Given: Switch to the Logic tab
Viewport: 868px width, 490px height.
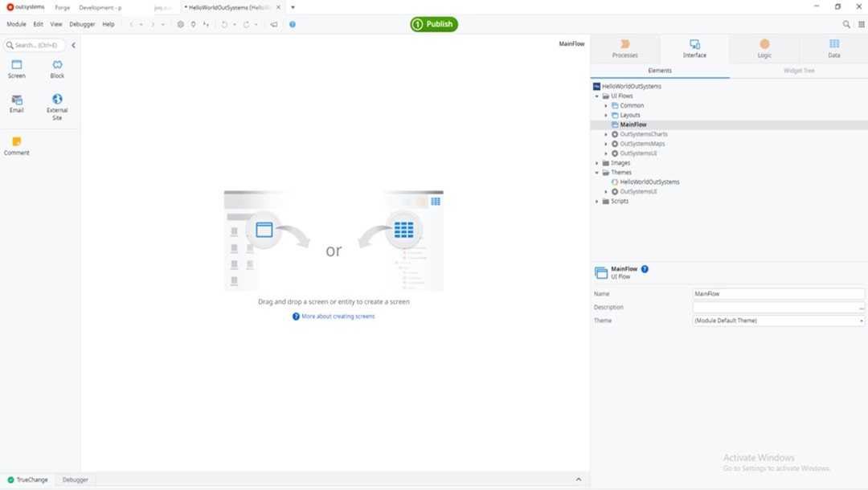Looking at the screenshot, I should point(764,49).
